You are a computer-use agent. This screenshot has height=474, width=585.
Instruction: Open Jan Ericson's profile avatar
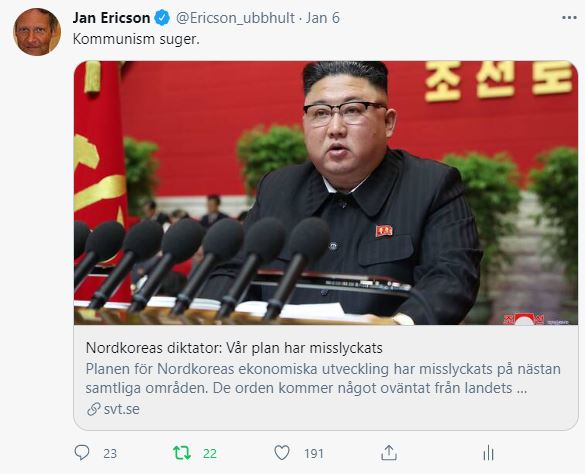[37, 32]
